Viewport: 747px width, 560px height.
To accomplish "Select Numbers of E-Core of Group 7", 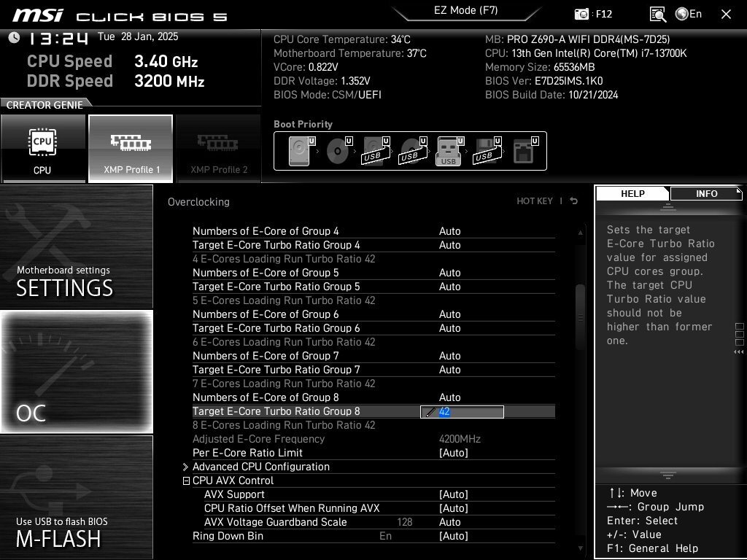I will [373, 356].
